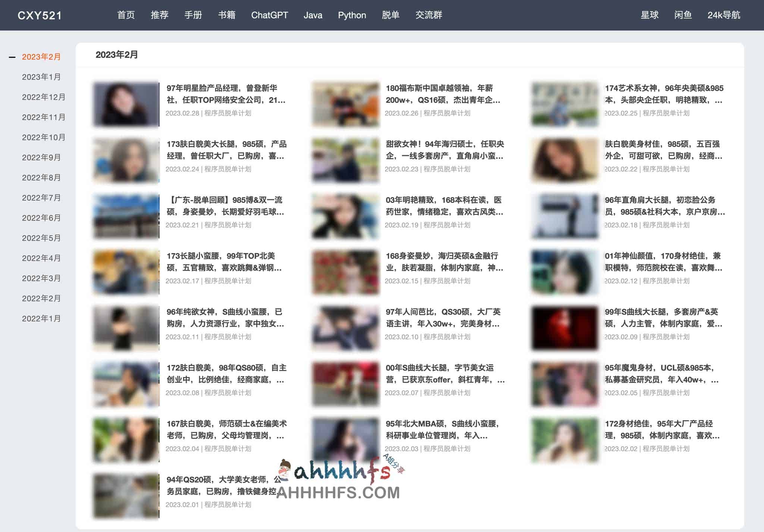Open the 2022年1月 archive entry
764x532 pixels.
(x=41, y=319)
